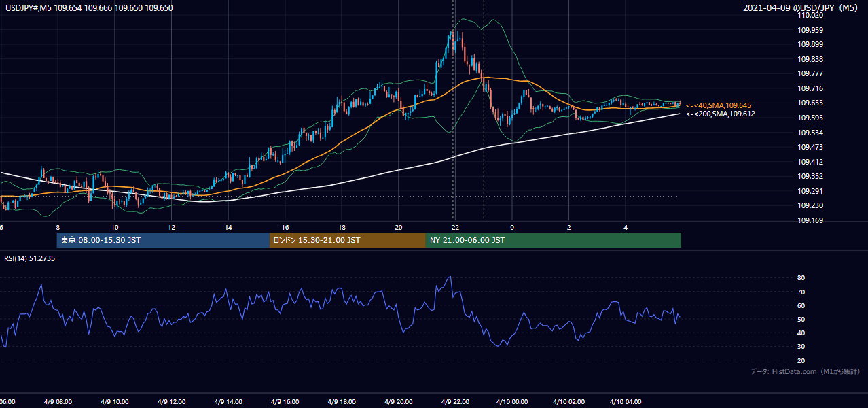868x408 pixels.
Task: Click RSI scale value 50
Action: (801, 319)
